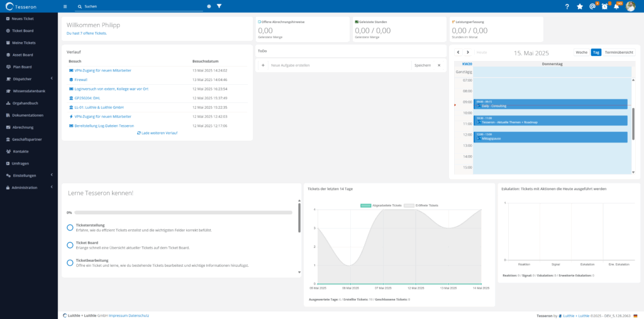Image resolution: width=644 pixels, height=319 pixels.
Task: Click the globe icon beside search
Action: (209, 6)
